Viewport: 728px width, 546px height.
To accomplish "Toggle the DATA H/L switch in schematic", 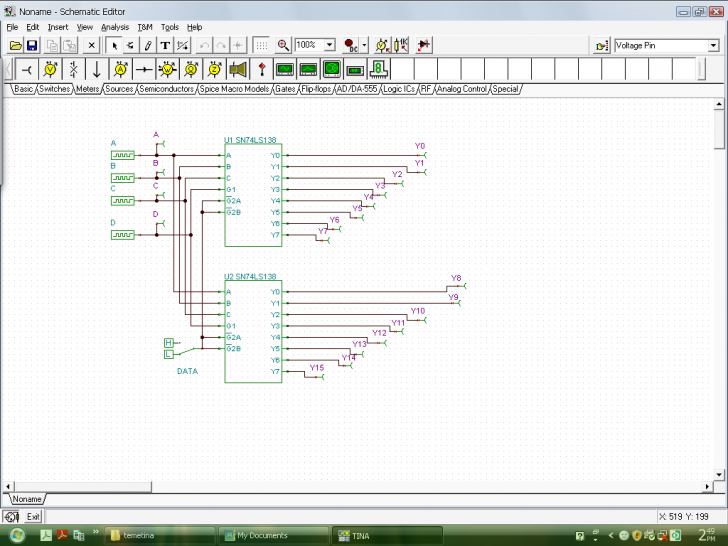I will 191,351.
